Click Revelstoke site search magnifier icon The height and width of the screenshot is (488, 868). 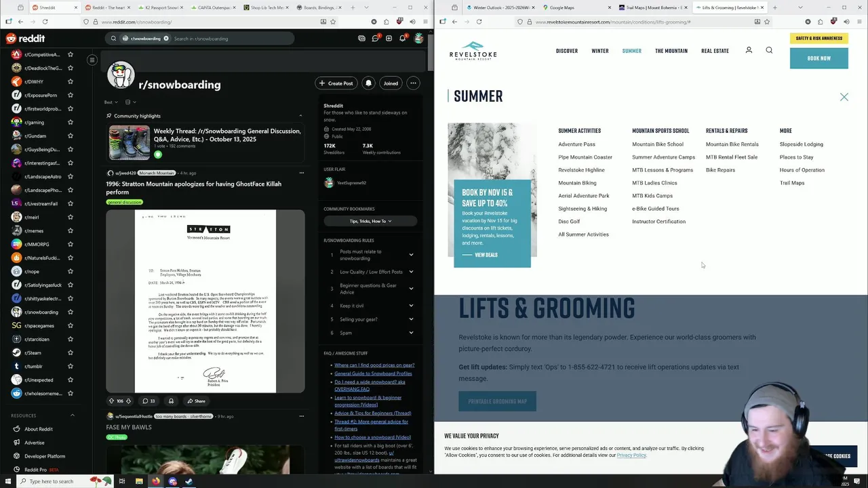click(769, 50)
